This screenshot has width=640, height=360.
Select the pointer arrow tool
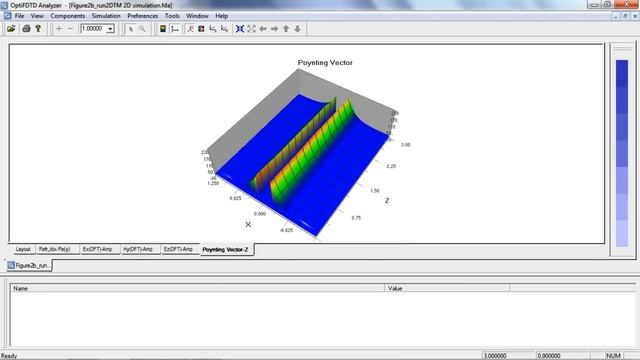(131, 29)
